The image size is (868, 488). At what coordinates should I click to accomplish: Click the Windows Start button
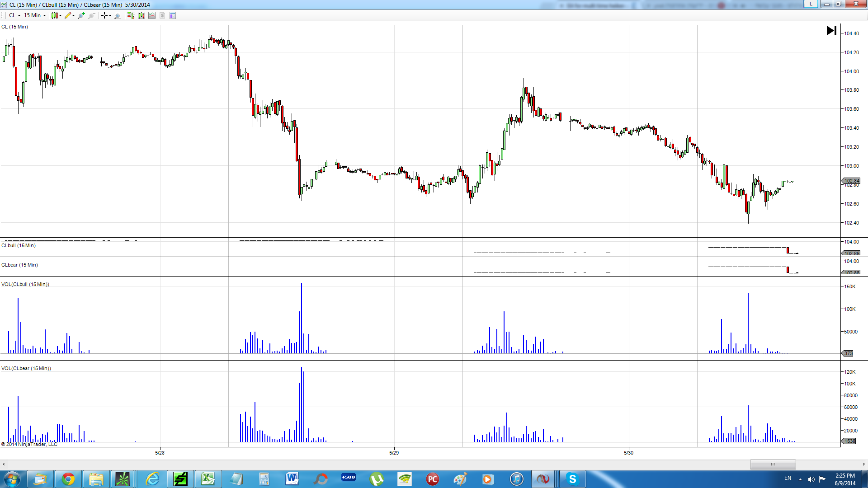12,479
